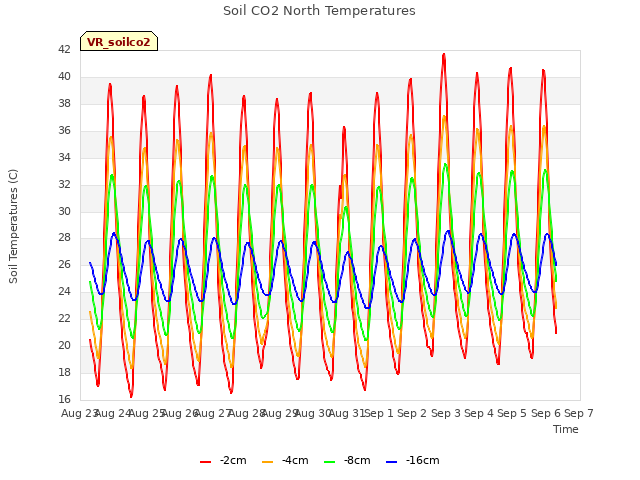The width and height of the screenshot is (640, 480).
Task: Click the orange -4cm legend color marker
Action: tap(267, 462)
